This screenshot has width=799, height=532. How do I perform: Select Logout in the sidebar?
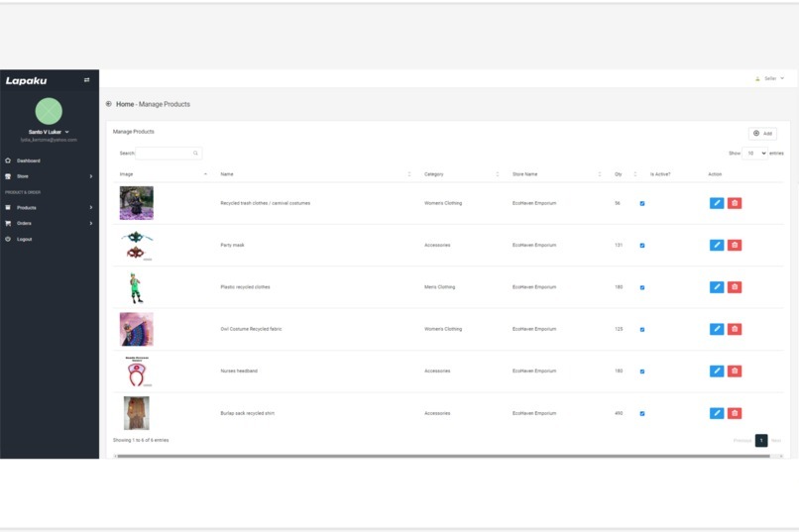tap(24, 239)
